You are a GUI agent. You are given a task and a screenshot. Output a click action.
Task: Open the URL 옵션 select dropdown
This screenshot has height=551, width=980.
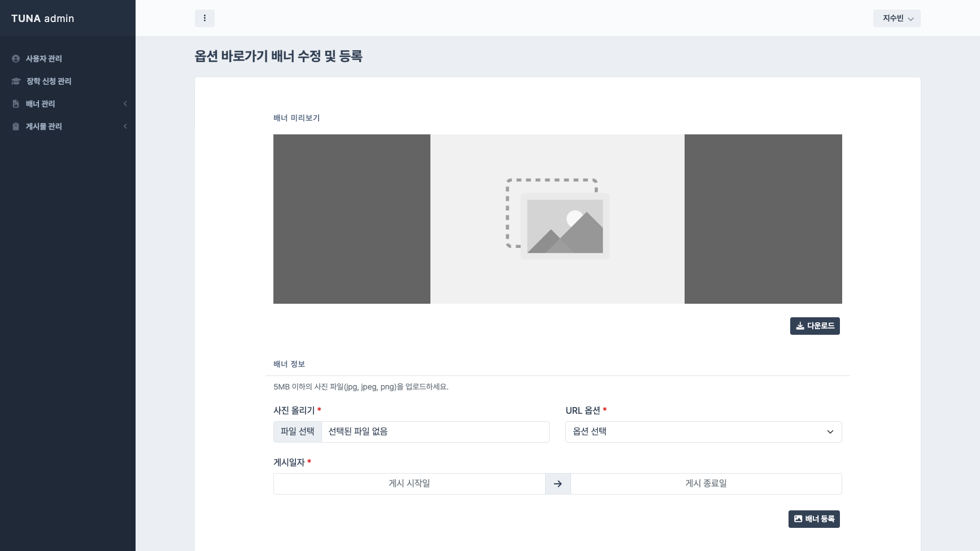coord(704,432)
